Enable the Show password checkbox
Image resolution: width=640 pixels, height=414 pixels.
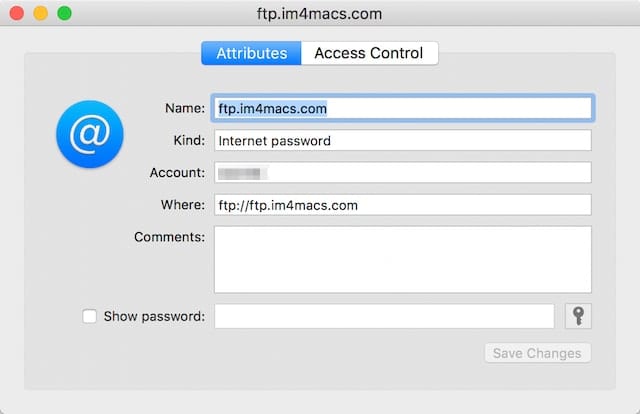tap(90, 316)
